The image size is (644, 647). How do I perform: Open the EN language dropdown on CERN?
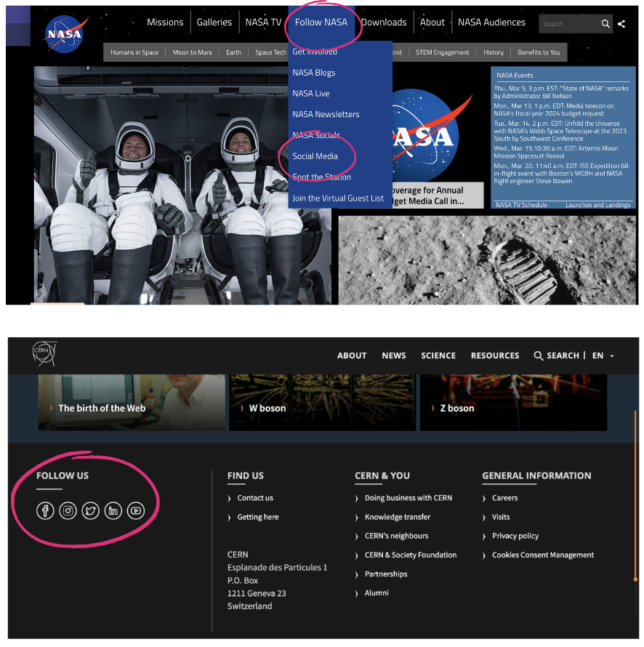pyautogui.click(x=603, y=355)
